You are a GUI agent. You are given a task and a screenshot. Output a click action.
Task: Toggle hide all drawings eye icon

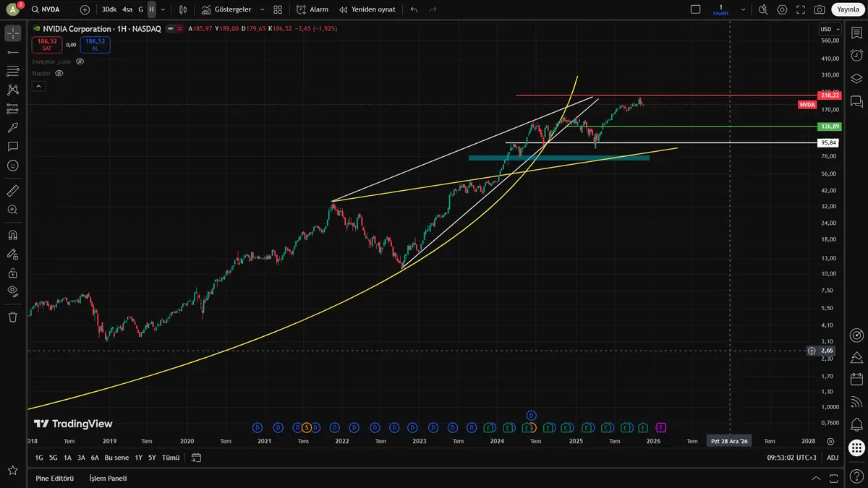point(12,291)
